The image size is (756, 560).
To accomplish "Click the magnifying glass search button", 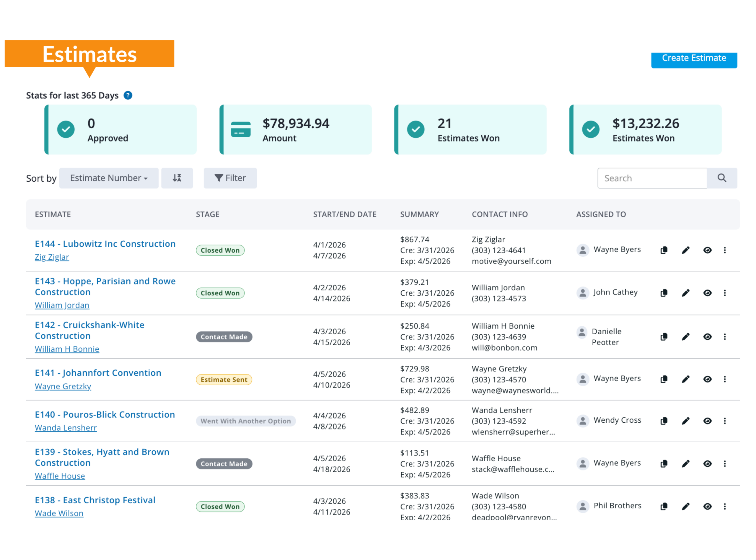I will (721, 178).
